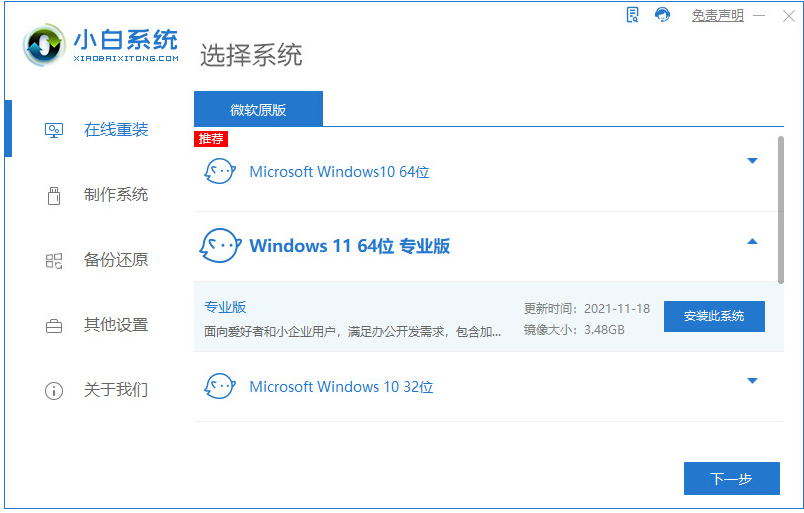The image size is (804, 513).
Task: Open 在线重装 in the sidebar
Action: coord(116,130)
